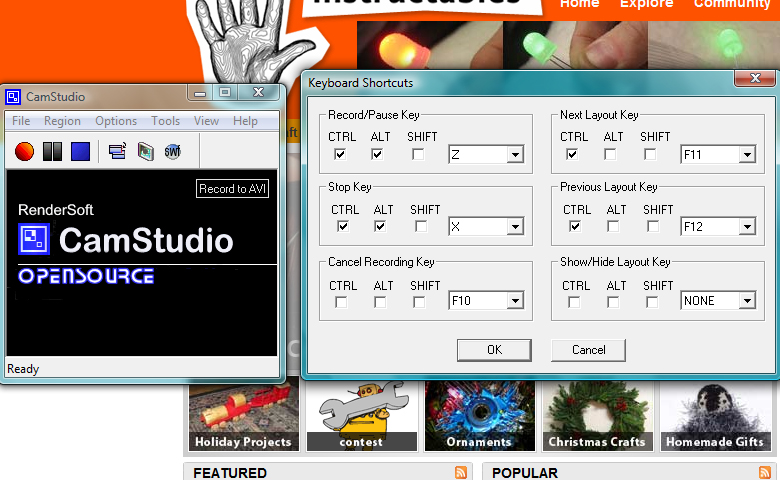Enable ALT for Next Layout Key
The width and height of the screenshot is (780, 480).
pyautogui.click(x=610, y=154)
